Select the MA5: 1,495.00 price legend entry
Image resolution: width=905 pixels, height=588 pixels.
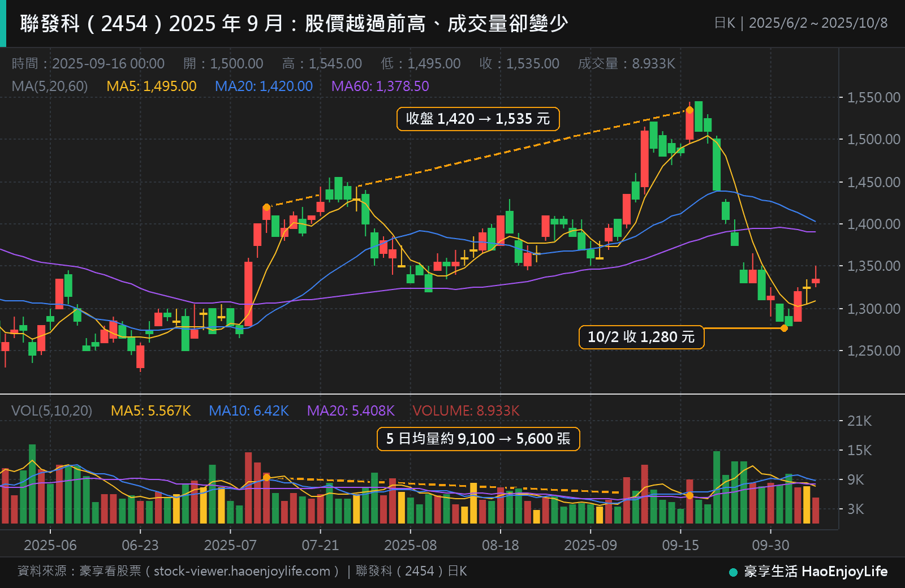coord(152,86)
